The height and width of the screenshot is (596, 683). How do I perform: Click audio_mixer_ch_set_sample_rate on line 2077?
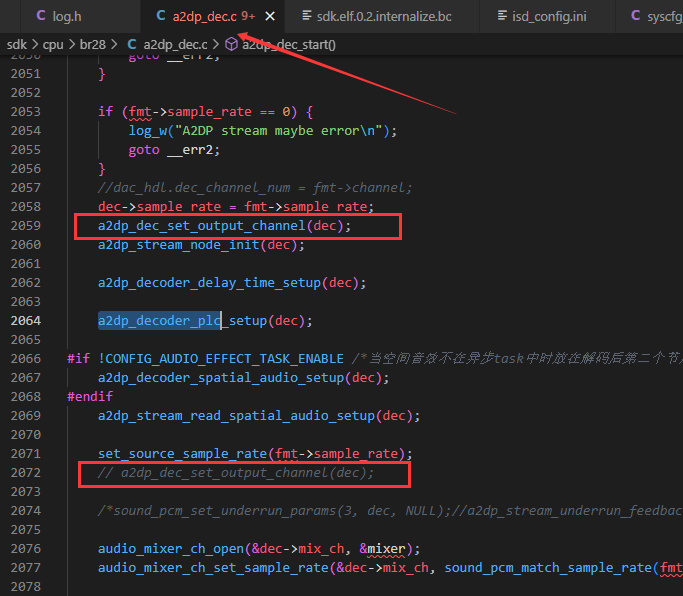point(213,568)
